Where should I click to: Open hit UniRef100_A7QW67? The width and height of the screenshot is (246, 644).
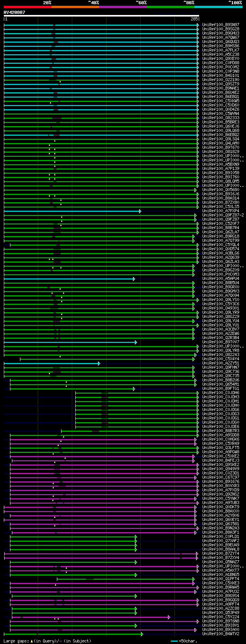click(221, 38)
